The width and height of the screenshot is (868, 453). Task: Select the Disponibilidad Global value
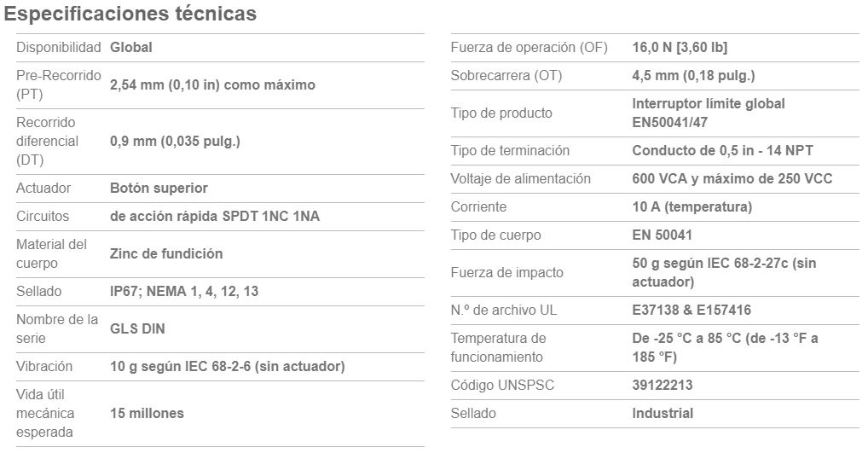pyautogui.click(x=131, y=48)
